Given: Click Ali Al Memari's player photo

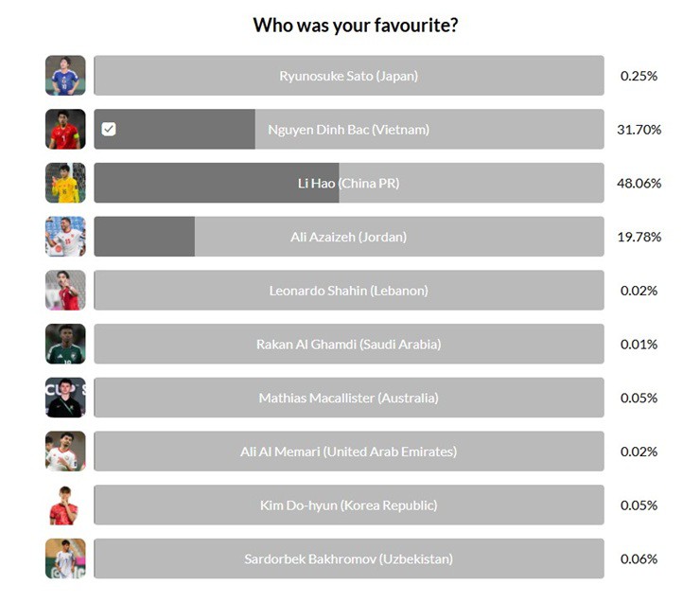Looking at the screenshot, I should pyautogui.click(x=65, y=452).
